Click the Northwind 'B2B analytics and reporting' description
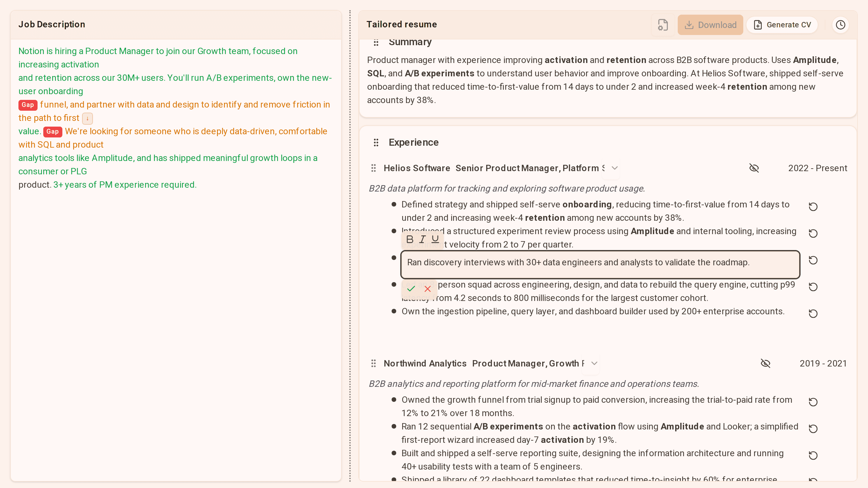The image size is (868, 488). [534, 384]
